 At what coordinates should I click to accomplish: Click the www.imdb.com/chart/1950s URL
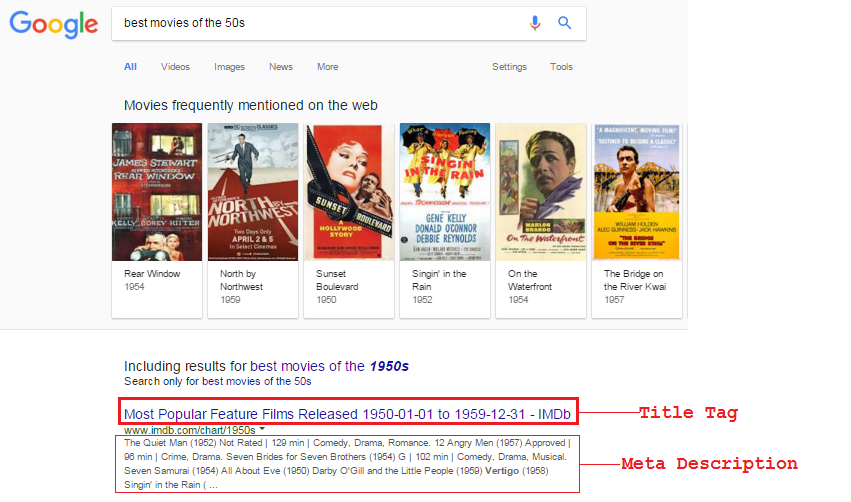tap(189, 430)
